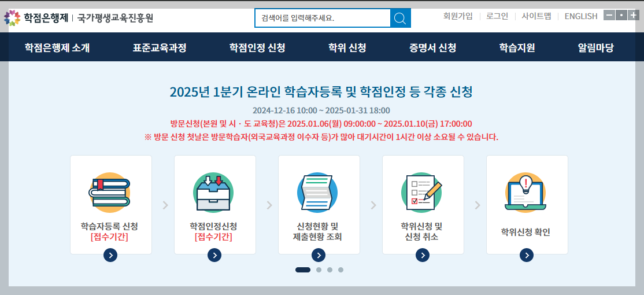The width and height of the screenshot is (644, 295).
Task: Click the 학점인정신청 [접수기간] label
Action: (x=213, y=232)
